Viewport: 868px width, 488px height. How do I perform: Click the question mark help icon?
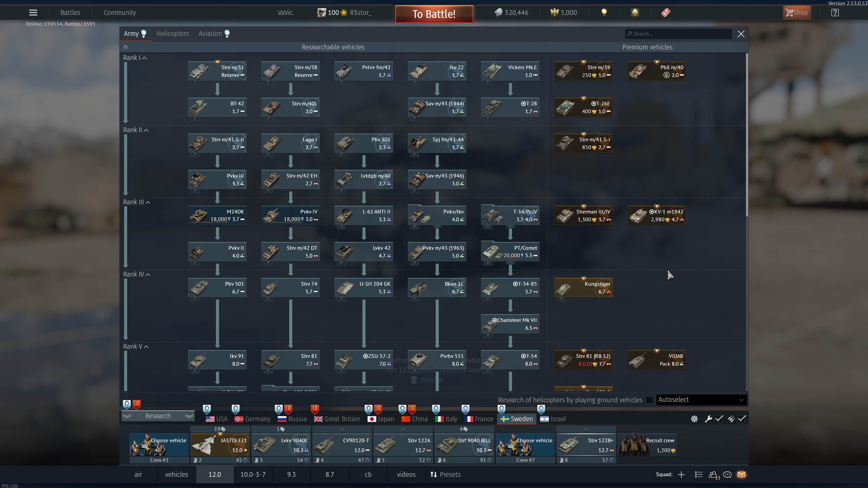pos(835,13)
